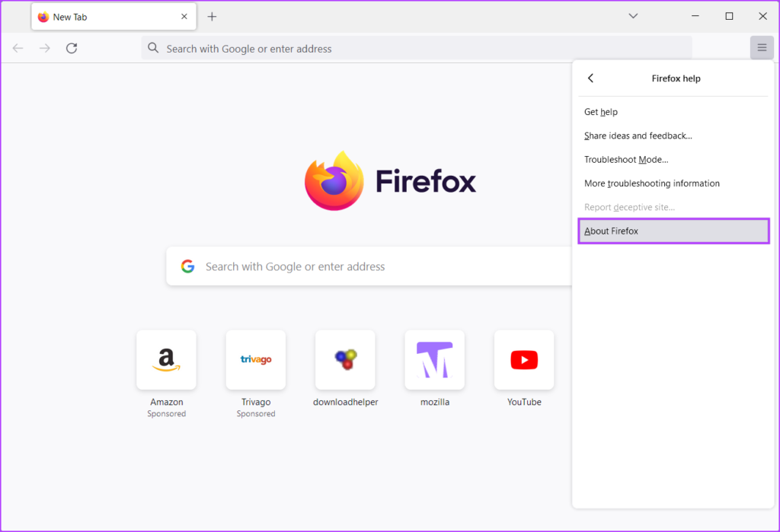This screenshot has height=532, width=780.
Task: Click the Firefox favicon on New Tab
Action: pos(43,16)
